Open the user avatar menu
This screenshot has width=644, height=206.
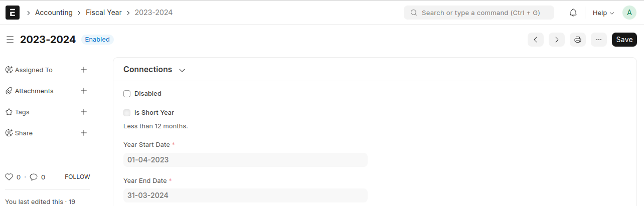coord(629,13)
